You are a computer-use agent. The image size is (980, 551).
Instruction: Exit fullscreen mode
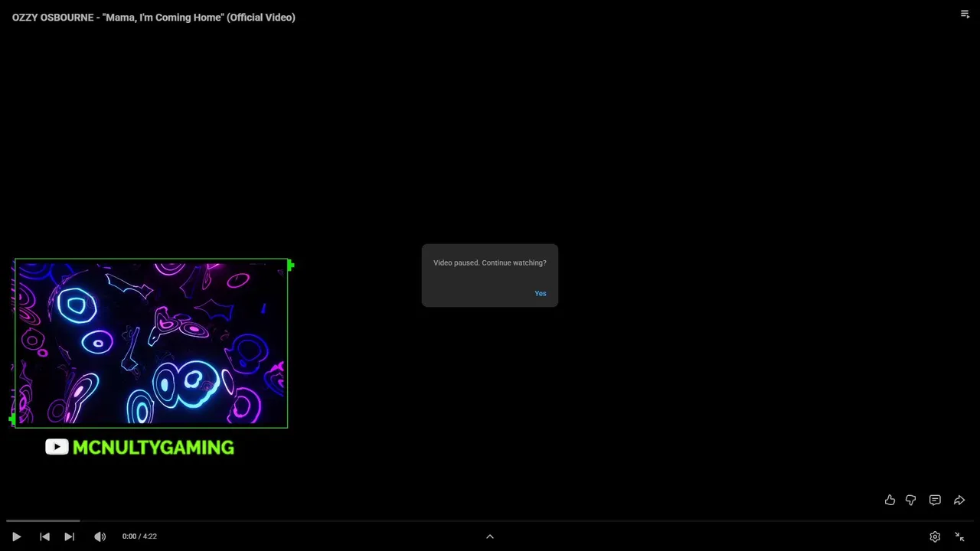[x=959, y=536]
